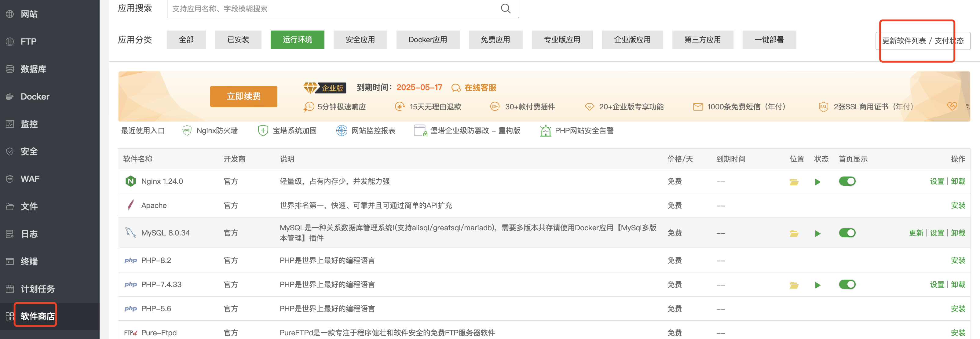Select the 企业版应用 category tab

tap(632, 40)
